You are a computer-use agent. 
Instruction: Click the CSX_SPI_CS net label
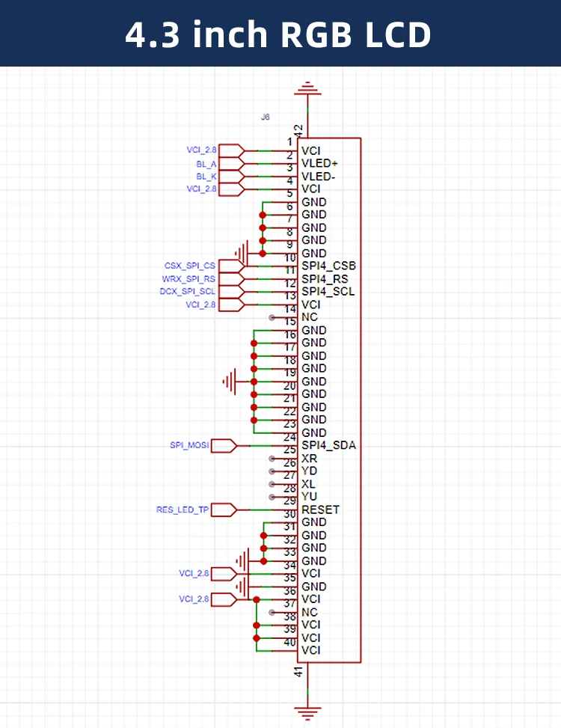pyautogui.click(x=190, y=266)
